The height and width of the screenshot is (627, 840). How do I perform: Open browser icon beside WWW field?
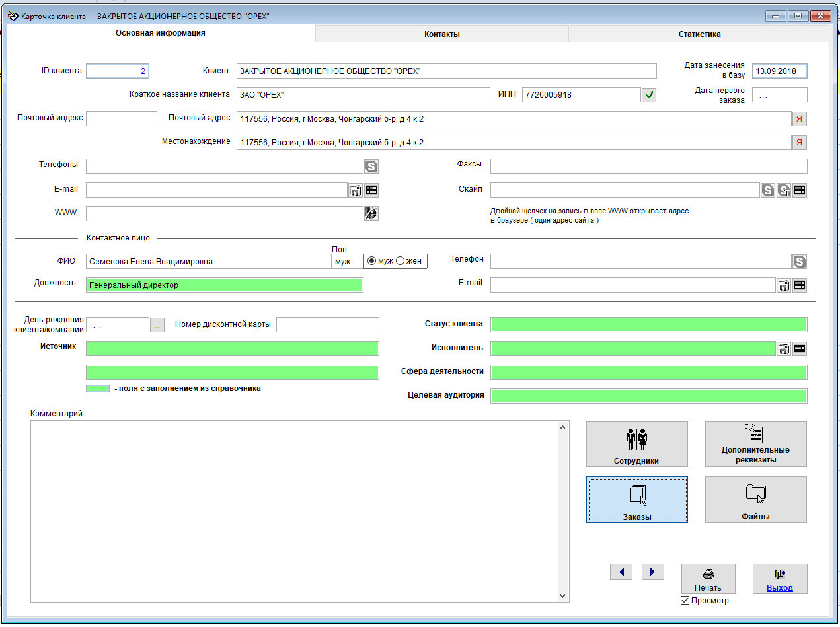pyautogui.click(x=371, y=213)
